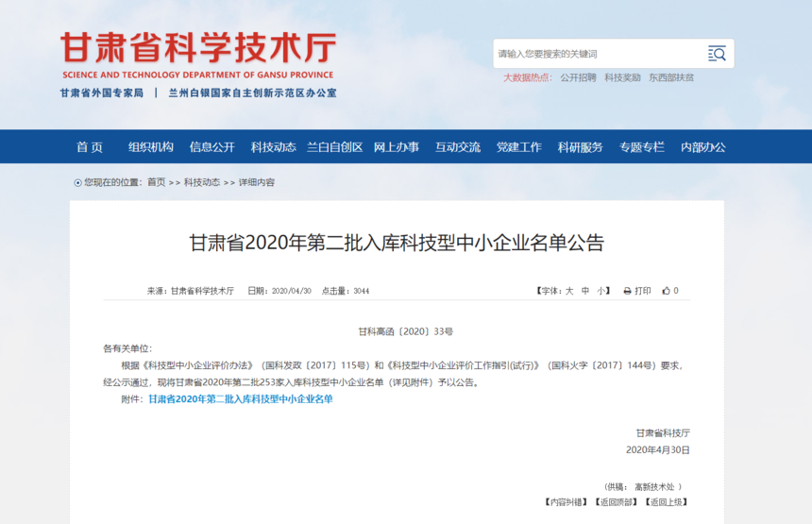Open the 网上办事 navigation item

pyautogui.click(x=397, y=147)
